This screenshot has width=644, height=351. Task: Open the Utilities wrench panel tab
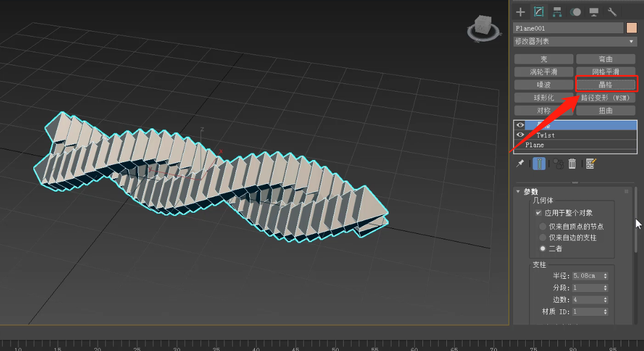click(x=612, y=12)
